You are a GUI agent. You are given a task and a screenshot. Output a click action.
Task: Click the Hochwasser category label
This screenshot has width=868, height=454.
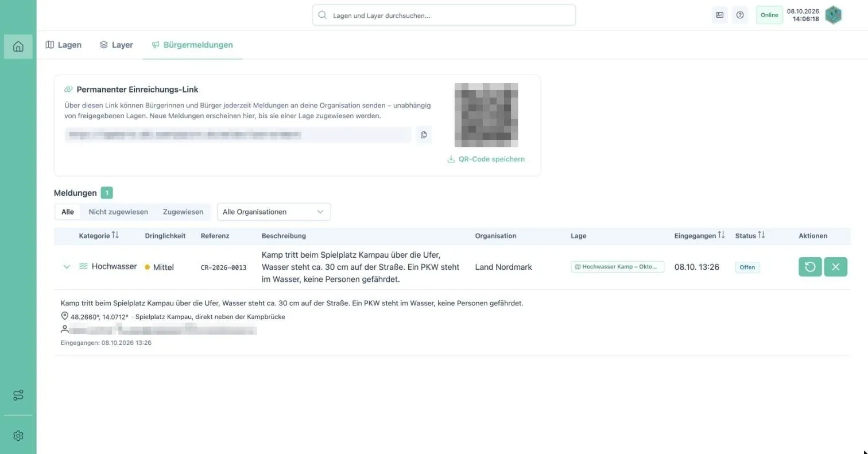click(x=114, y=266)
